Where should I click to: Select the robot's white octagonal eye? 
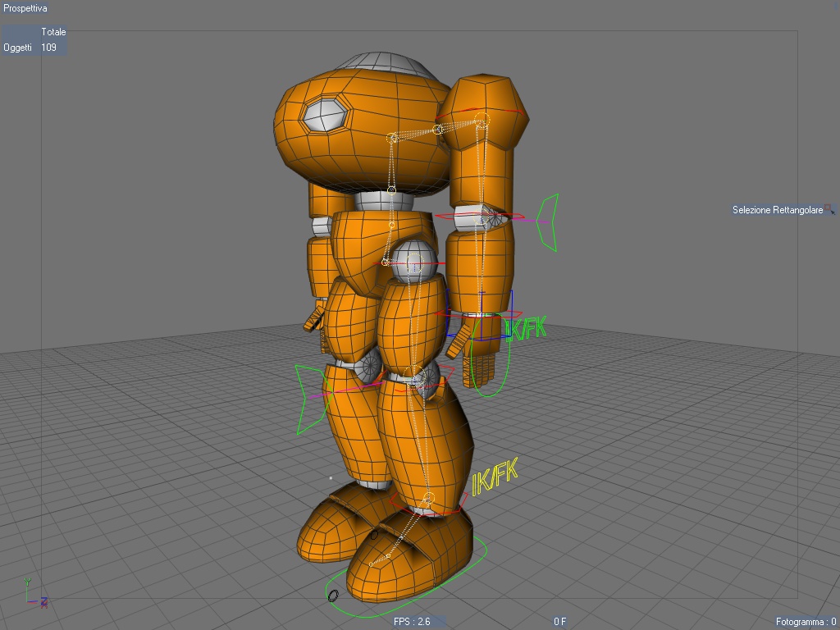[325, 115]
